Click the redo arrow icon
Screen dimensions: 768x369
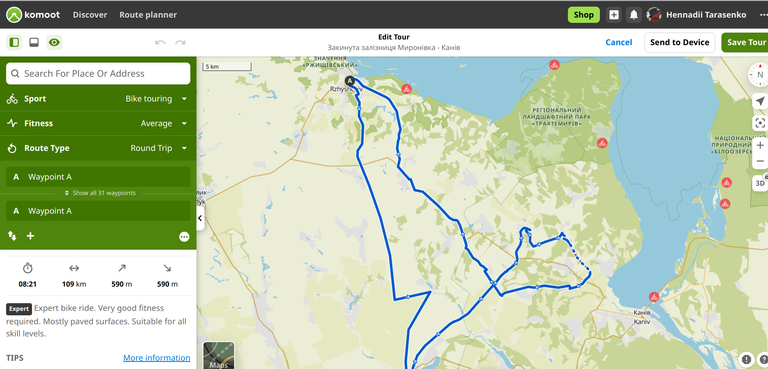pos(180,43)
